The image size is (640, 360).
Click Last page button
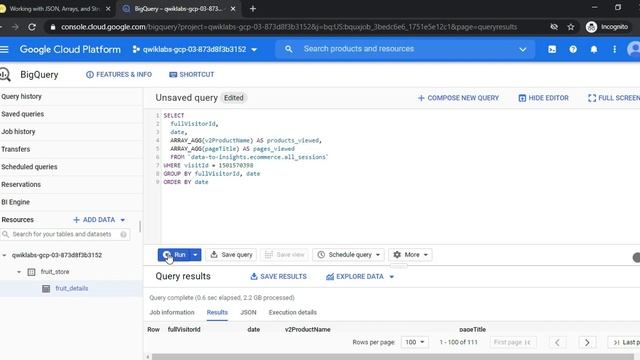pos(624,342)
